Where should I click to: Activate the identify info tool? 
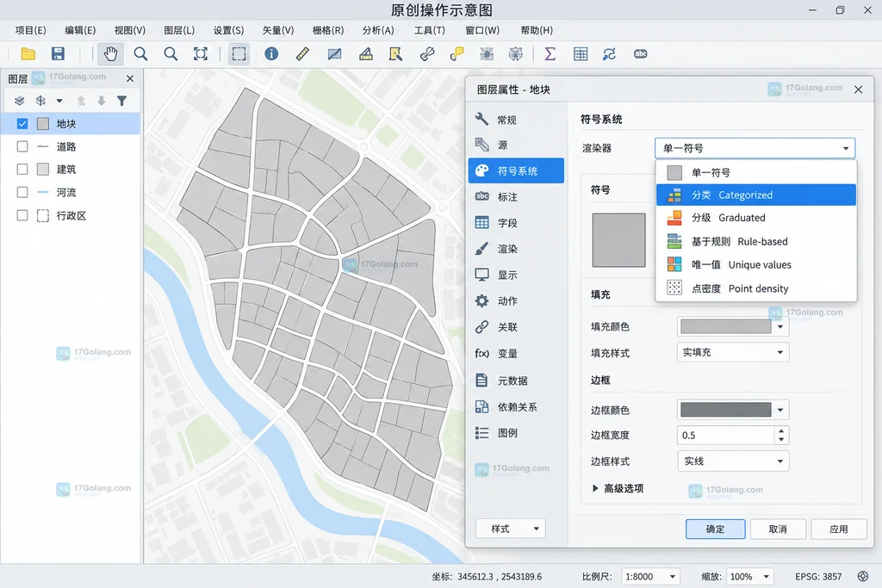pos(271,53)
